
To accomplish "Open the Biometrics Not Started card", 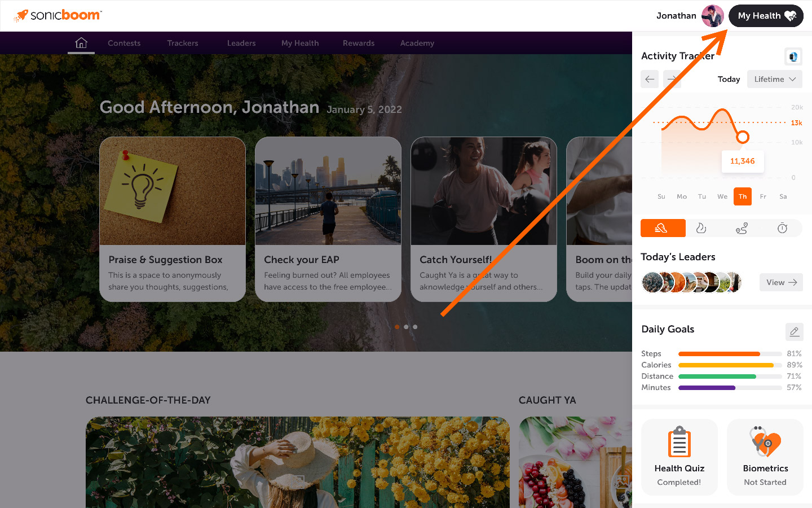I will (765, 457).
